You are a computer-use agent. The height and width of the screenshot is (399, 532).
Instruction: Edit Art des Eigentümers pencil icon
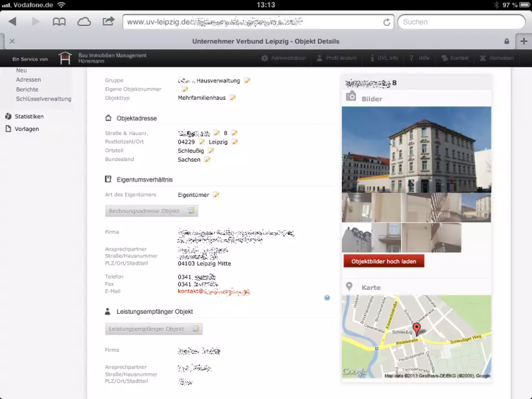(x=216, y=195)
